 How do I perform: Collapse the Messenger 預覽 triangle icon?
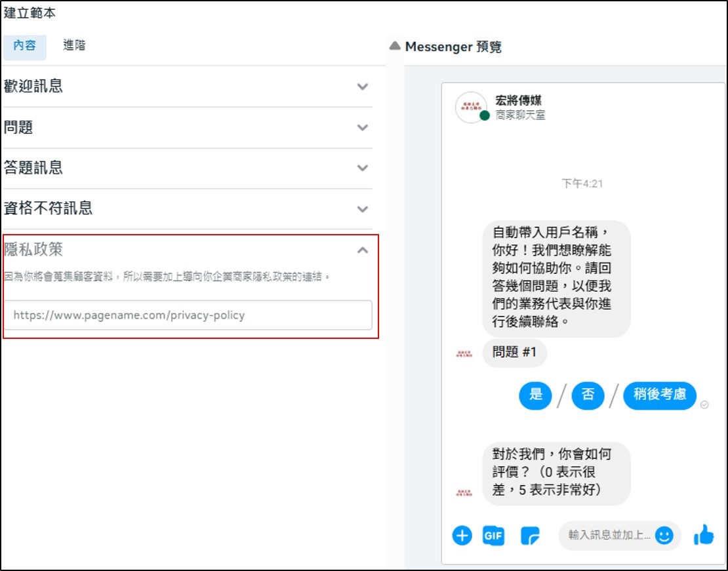click(394, 46)
